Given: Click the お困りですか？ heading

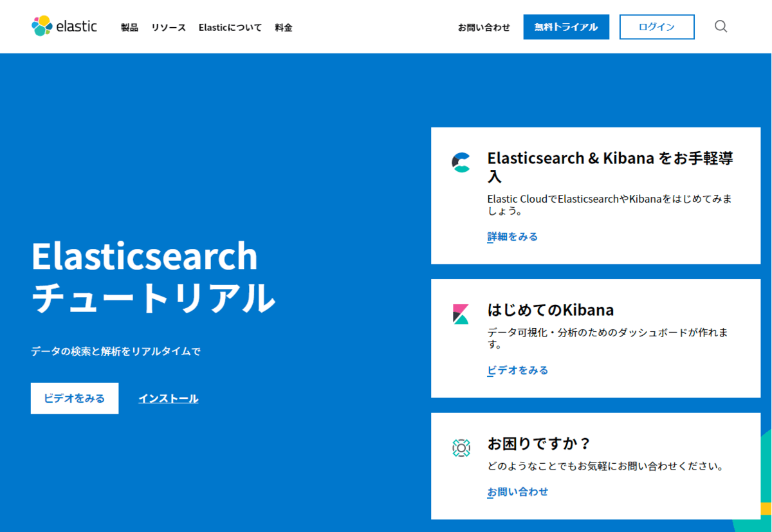Looking at the screenshot, I should pos(539,444).
